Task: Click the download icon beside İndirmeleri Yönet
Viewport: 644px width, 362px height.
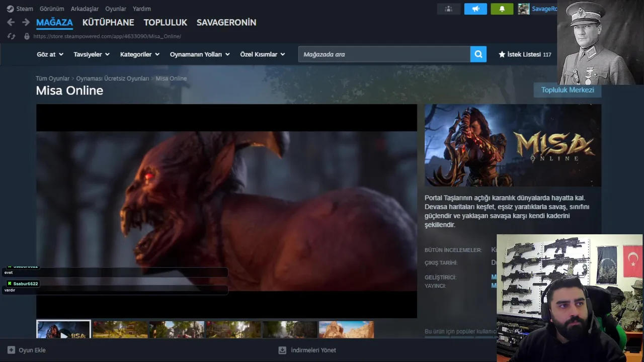Action: [282, 350]
